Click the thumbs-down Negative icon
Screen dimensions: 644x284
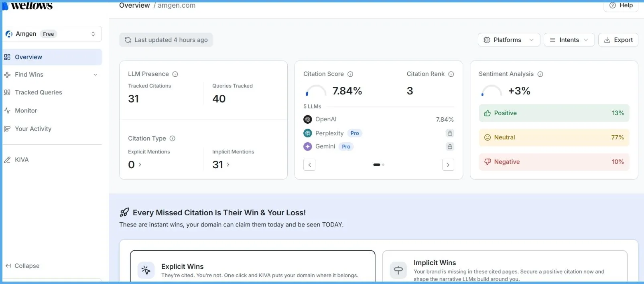488,162
